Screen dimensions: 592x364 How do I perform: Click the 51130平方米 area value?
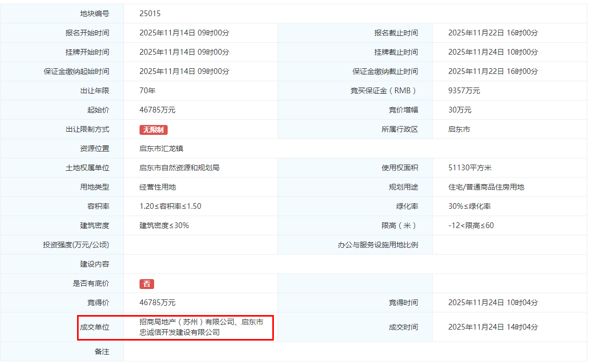coord(470,168)
